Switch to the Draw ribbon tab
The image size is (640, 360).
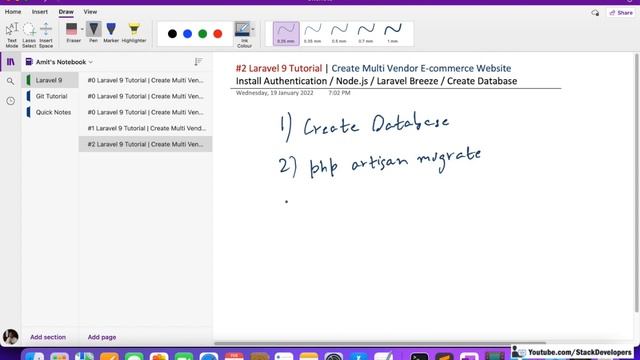[66, 12]
